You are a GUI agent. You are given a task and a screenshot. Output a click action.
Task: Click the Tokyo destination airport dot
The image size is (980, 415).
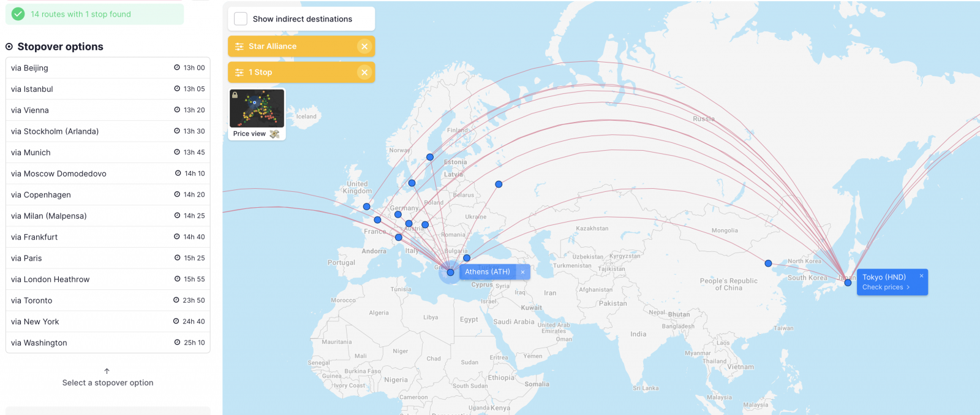[x=848, y=283]
